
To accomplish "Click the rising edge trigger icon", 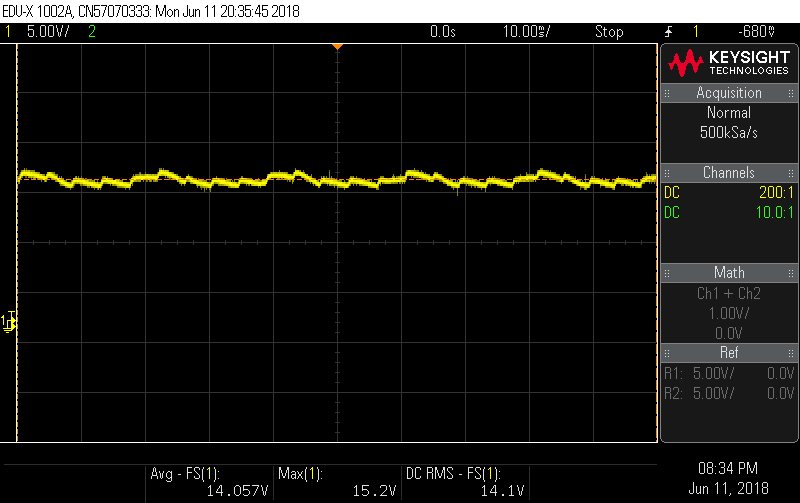I will tap(668, 32).
